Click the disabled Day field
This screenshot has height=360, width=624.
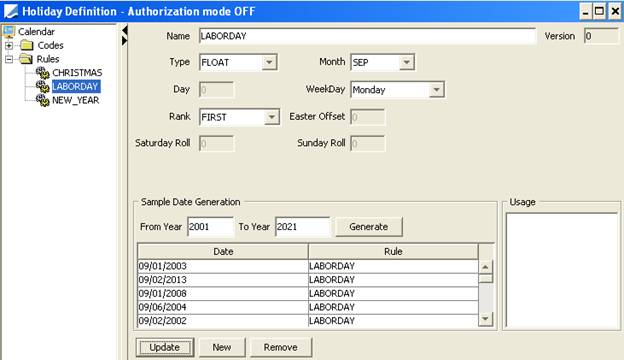click(216, 90)
